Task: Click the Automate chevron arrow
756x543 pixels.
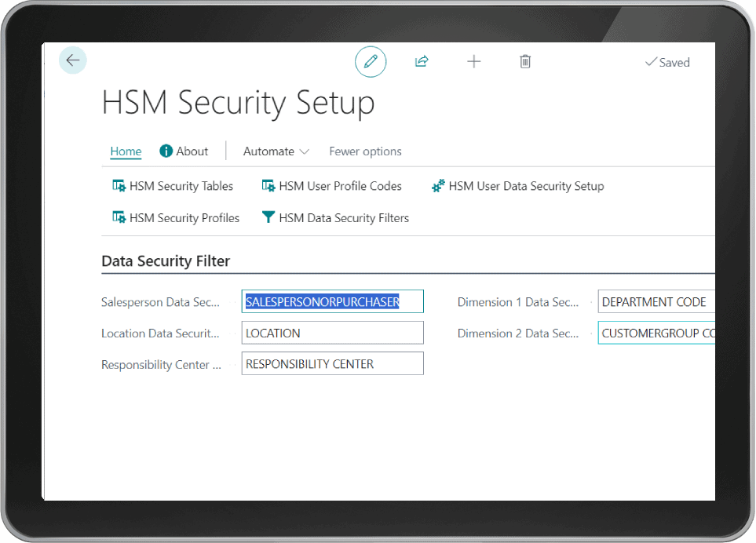Action: pos(305,151)
